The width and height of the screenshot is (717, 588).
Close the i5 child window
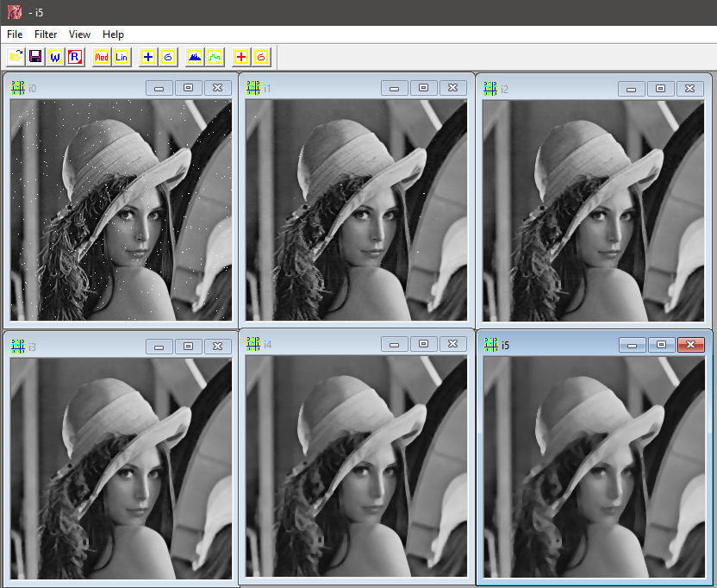[x=690, y=345]
